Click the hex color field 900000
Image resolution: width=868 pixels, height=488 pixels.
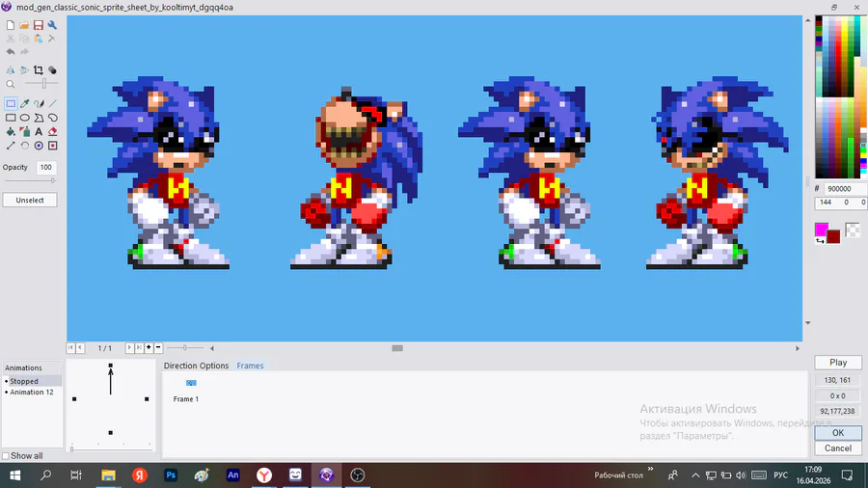pos(844,189)
